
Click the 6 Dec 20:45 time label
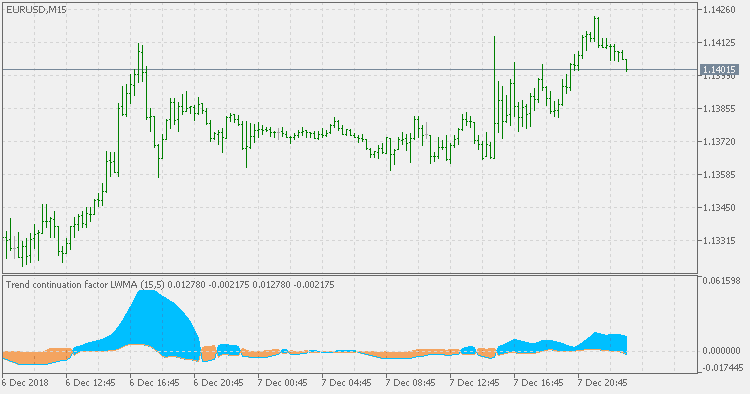click(x=219, y=383)
